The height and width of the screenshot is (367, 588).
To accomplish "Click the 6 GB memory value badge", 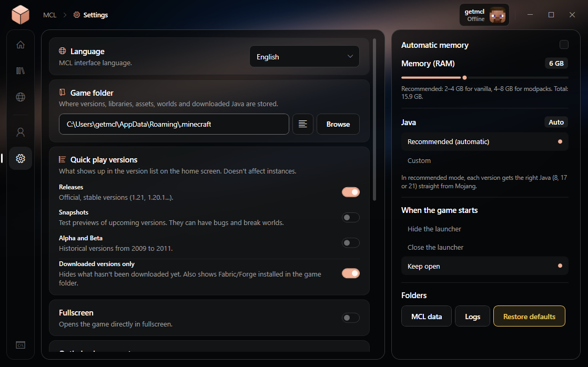I will click(x=556, y=63).
